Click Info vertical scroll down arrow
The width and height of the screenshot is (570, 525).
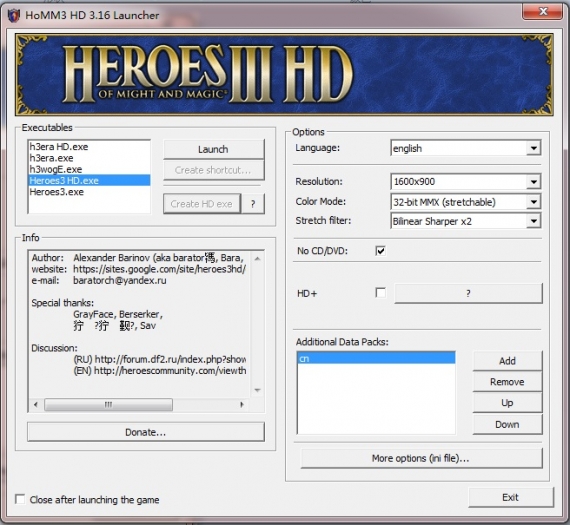tap(257, 390)
